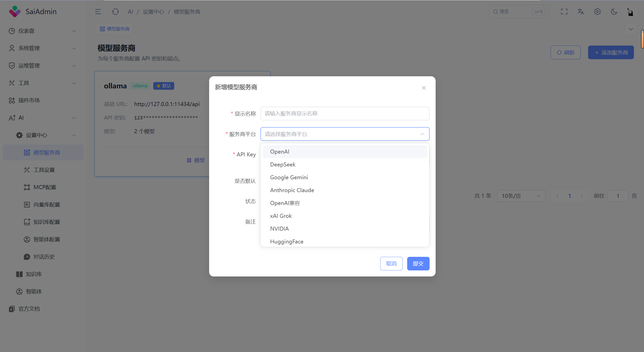Enter fullscreen mode via header icon
This screenshot has width=644, height=352.
point(564,12)
